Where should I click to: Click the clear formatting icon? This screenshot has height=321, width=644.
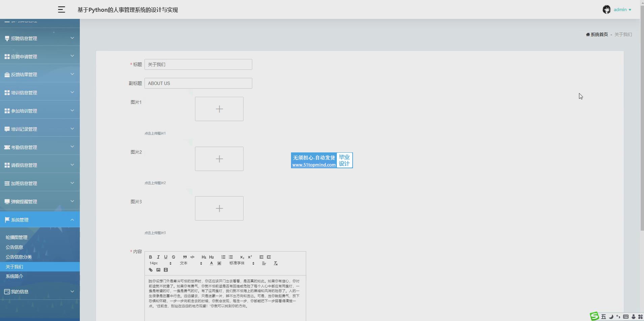[x=276, y=263]
